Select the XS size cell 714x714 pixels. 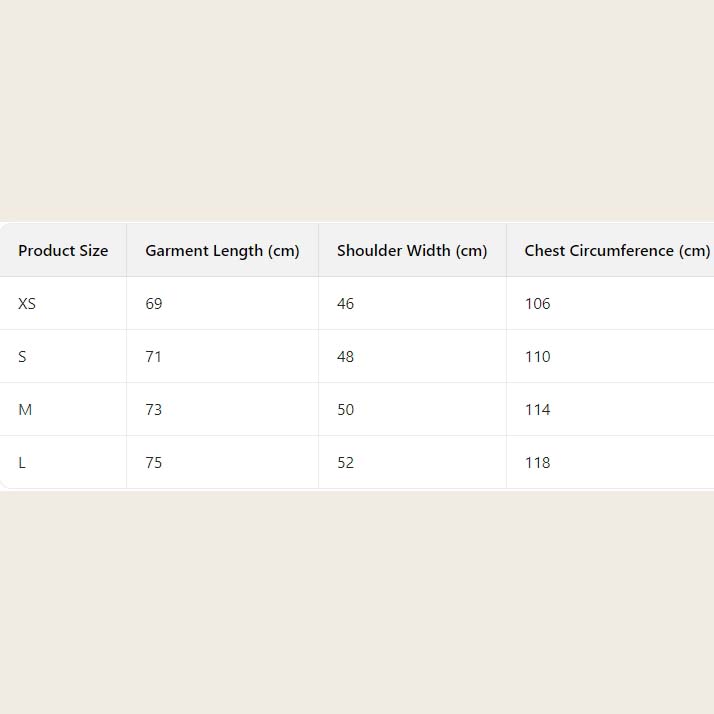coord(27,304)
